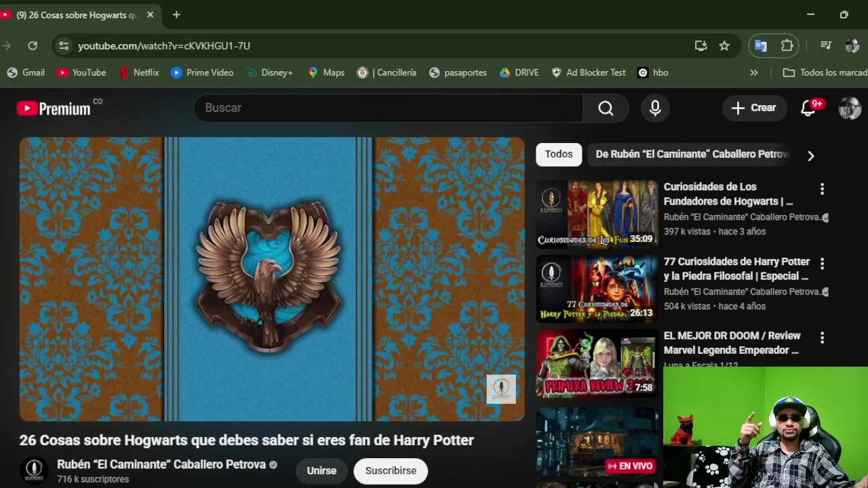The image size is (868, 488).
Task: Open options menu for EL MEJOR DR DOOM
Action: (x=822, y=338)
